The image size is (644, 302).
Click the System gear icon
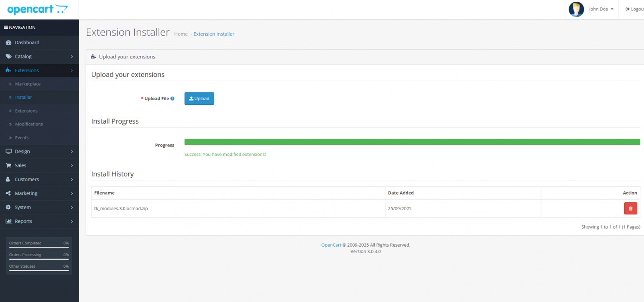8,207
